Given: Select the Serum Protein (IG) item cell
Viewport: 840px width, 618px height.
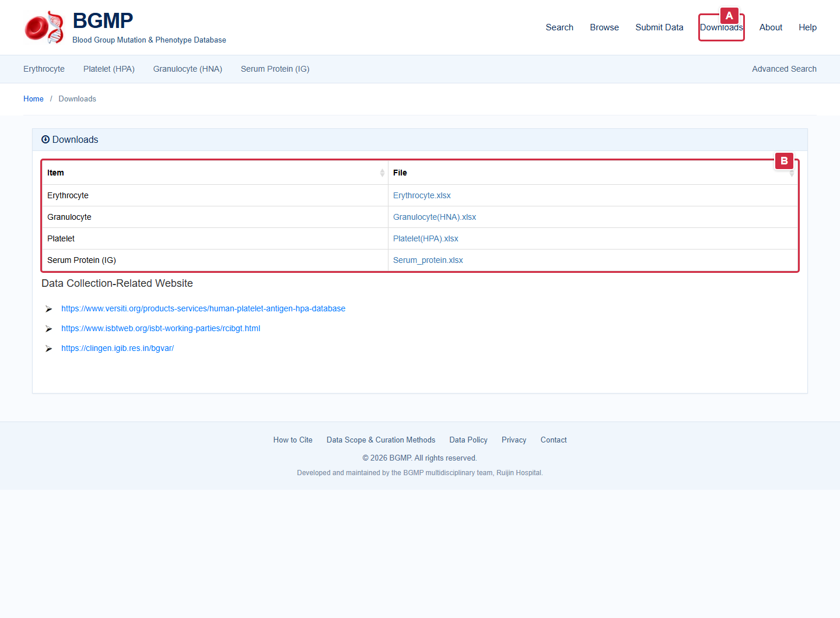Looking at the screenshot, I should tap(215, 260).
